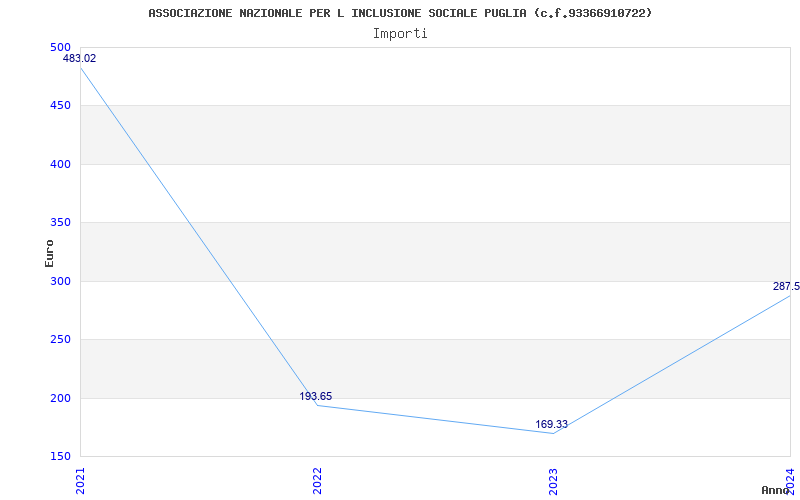
Task: Click the 500 y-axis tick label
Action: (x=60, y=47)
